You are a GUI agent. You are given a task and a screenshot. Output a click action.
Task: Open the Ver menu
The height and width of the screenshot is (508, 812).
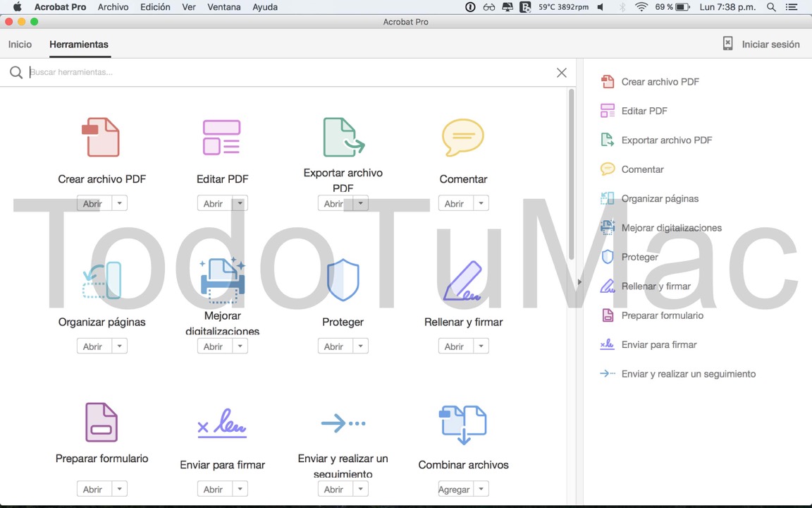pyautogui.click(x=188, y=7)
